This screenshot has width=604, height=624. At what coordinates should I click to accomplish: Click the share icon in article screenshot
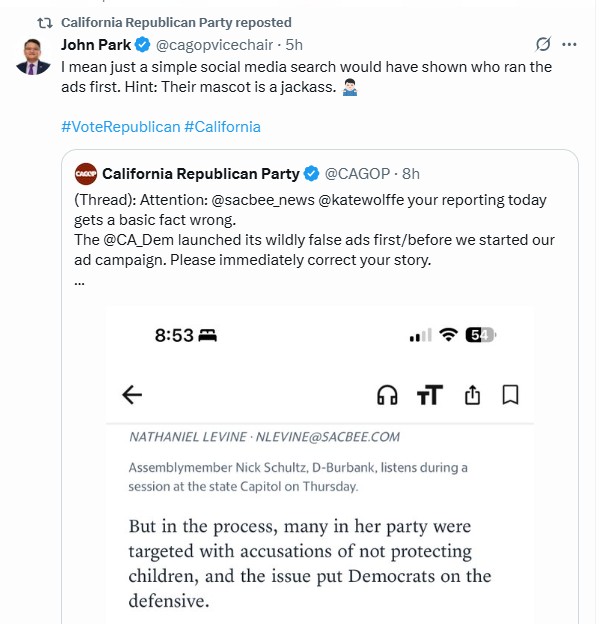click(x=472, y=396)
